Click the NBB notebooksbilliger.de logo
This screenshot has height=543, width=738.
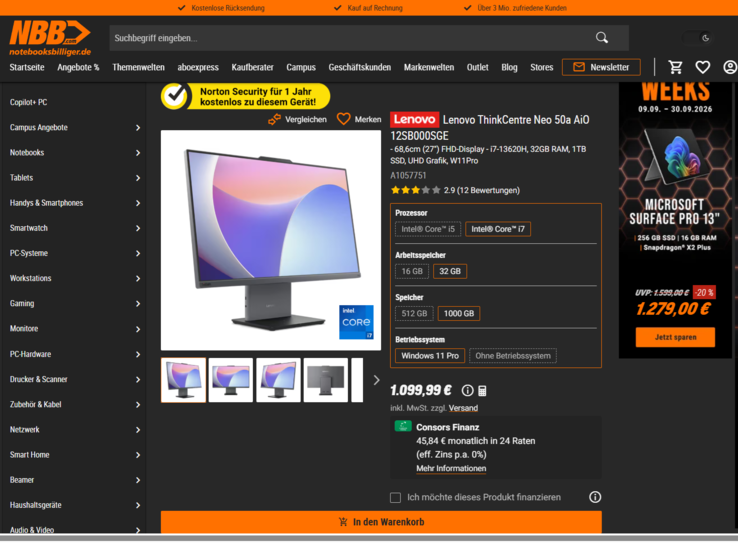(50, 38)
